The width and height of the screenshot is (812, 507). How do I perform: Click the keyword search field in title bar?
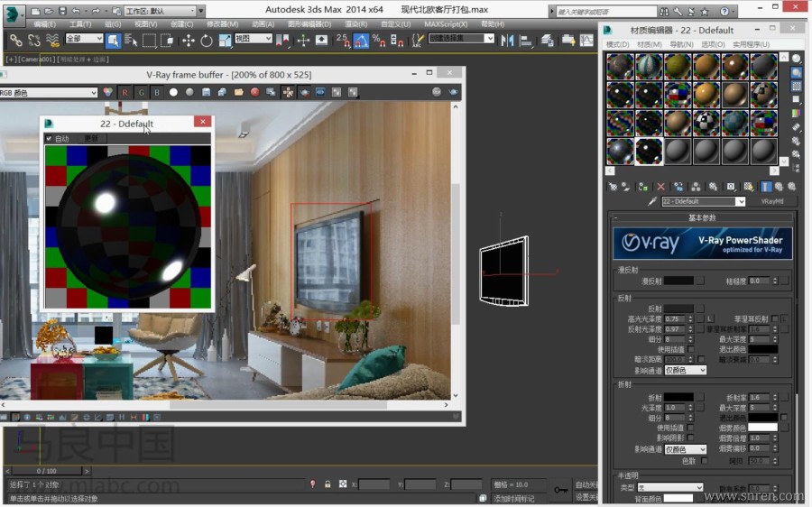click(604, 11)
